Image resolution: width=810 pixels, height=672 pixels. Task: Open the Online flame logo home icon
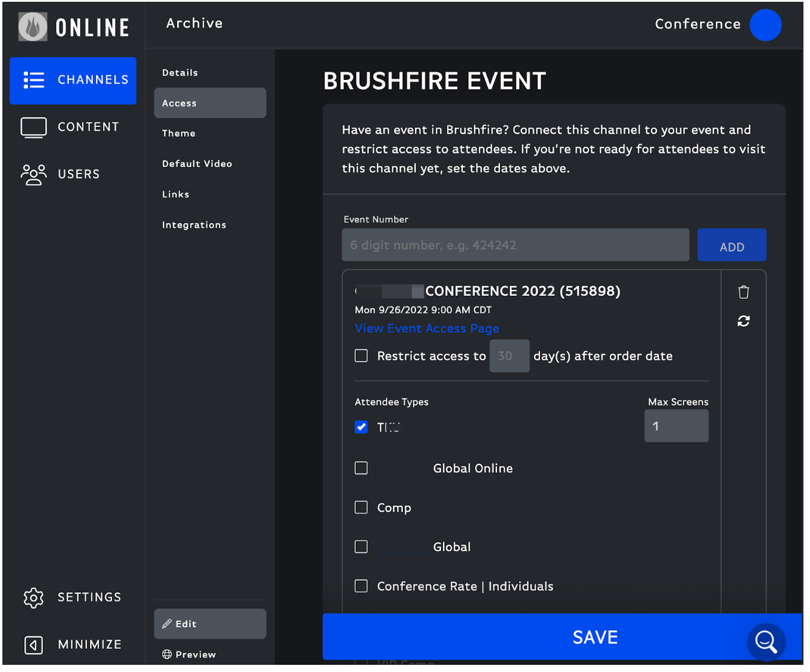[x=33, y=26]
